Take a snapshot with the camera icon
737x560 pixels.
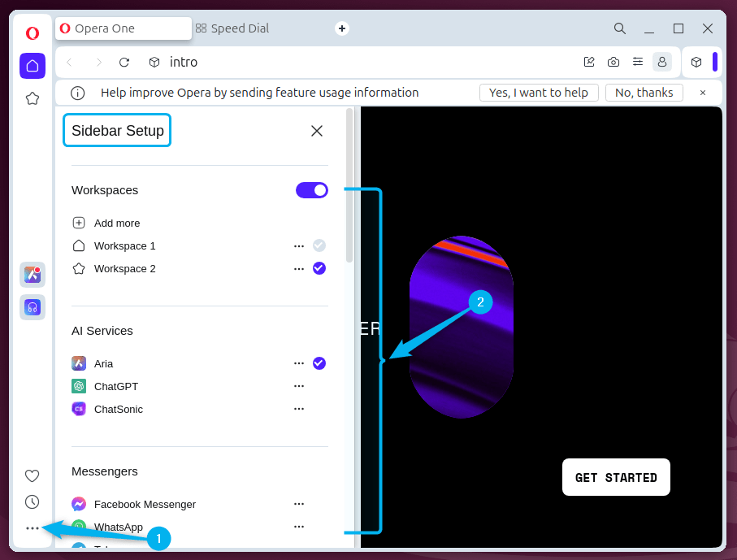[613, 63]
